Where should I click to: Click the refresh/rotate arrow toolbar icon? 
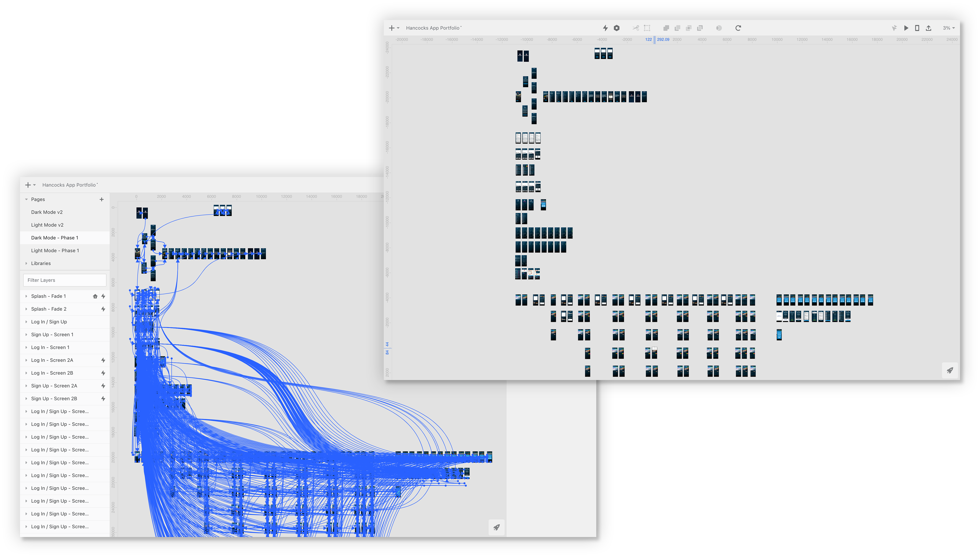click(738, 28)
